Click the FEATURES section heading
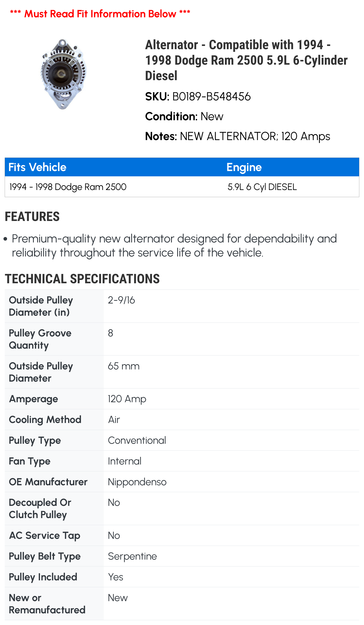 coord(32,217)
